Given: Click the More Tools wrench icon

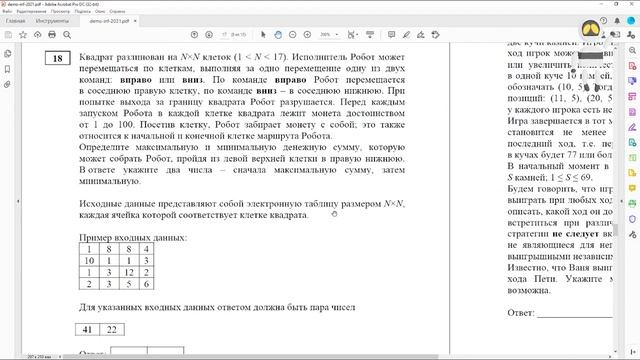Looking at the screenshot, I should (x=632, y=234).
